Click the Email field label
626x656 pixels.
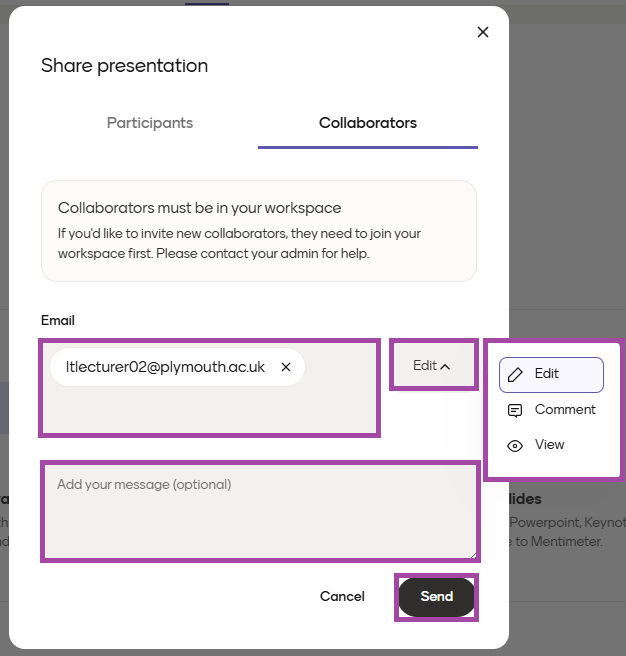(x=58, y=320)
